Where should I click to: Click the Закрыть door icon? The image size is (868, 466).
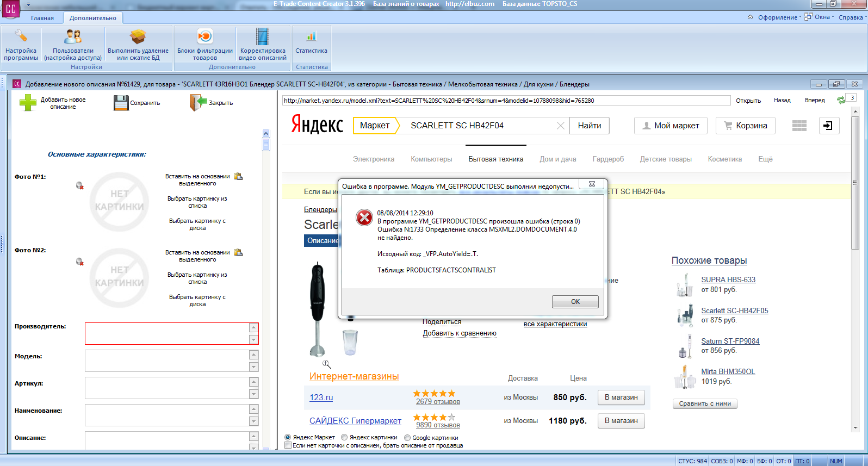click(199, 103)
